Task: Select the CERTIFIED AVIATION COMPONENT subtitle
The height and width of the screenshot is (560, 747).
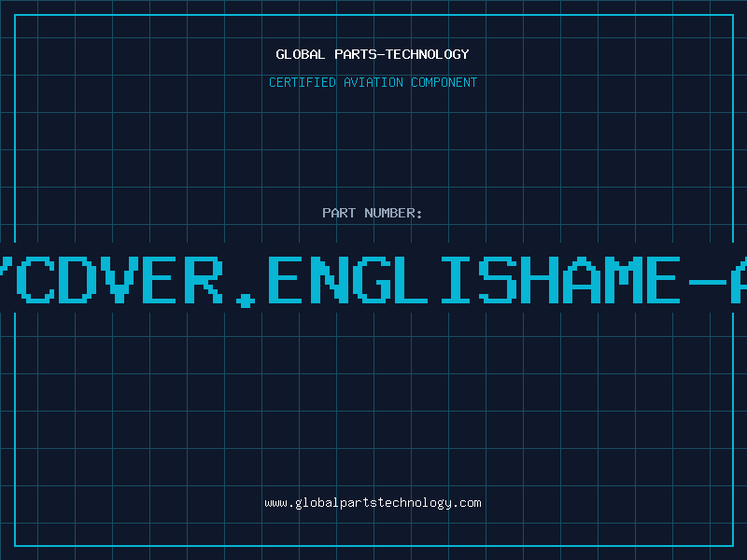Action: click(x=373, y=82)
